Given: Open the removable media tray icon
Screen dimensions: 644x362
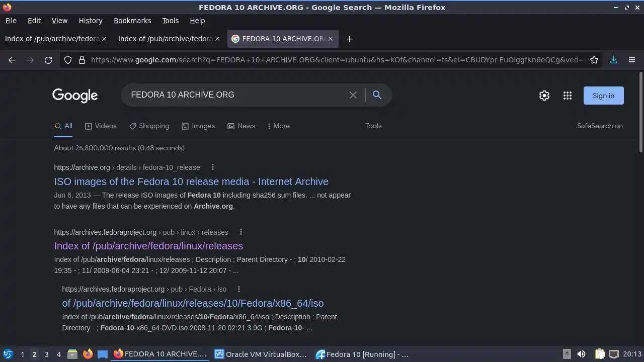Looking at the screenshot, I should click(x=567, y=354).
